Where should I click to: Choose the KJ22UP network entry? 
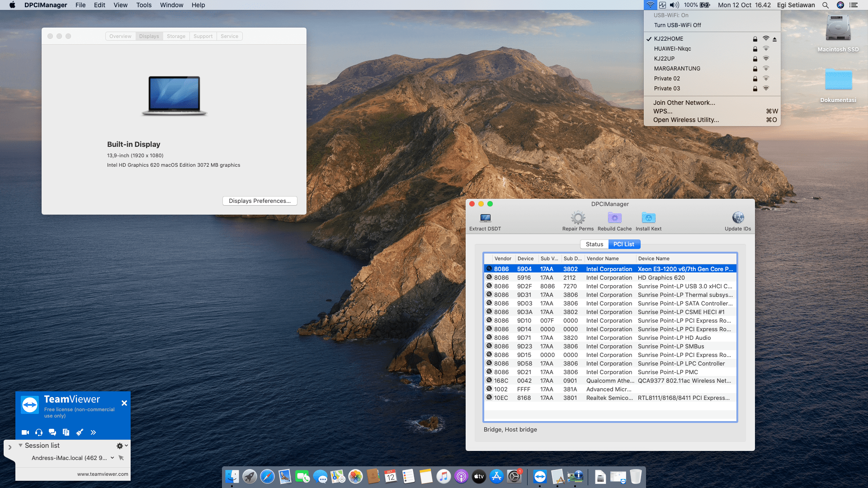pyautogui.click(x=664, y=59)
